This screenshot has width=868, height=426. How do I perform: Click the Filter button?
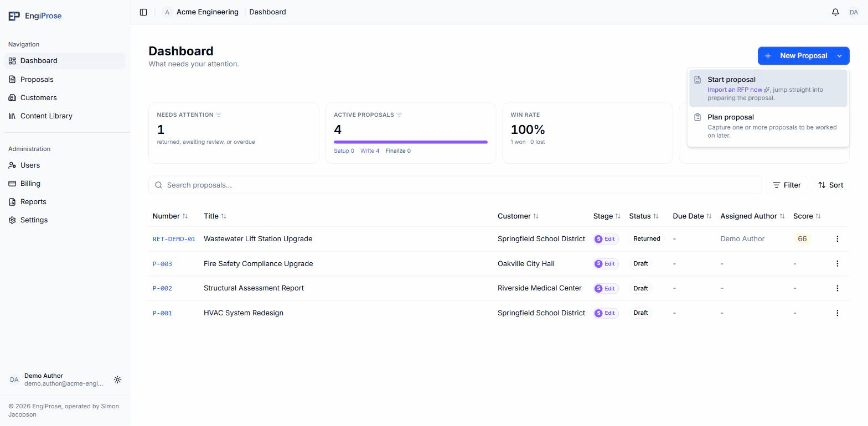(x=787, y=185)
